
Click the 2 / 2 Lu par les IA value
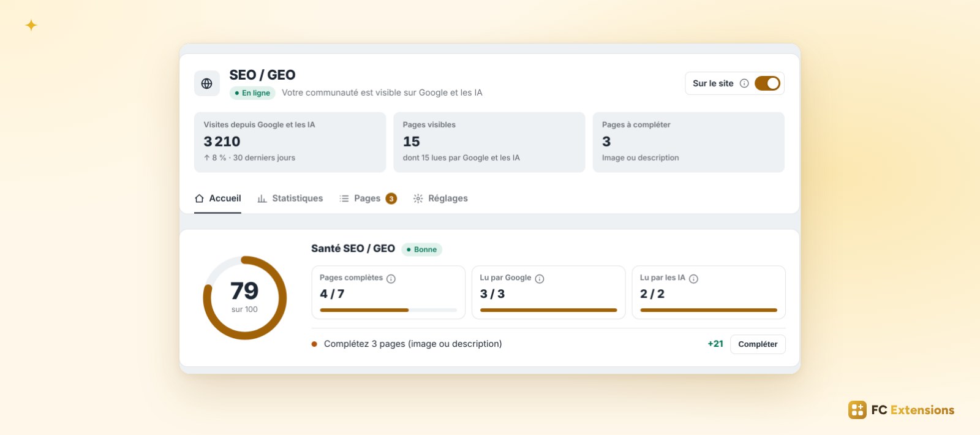[x=652, y=293]
